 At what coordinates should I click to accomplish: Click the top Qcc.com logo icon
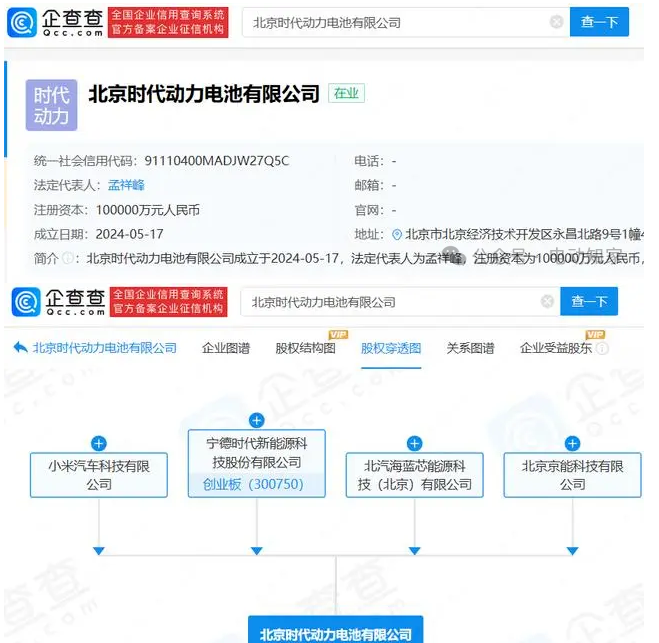22,23
